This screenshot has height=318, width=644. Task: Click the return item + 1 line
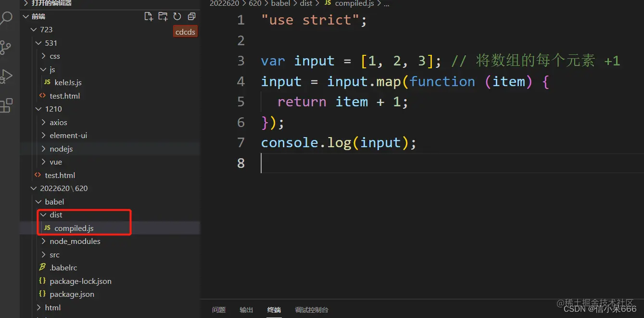(343, 102)
